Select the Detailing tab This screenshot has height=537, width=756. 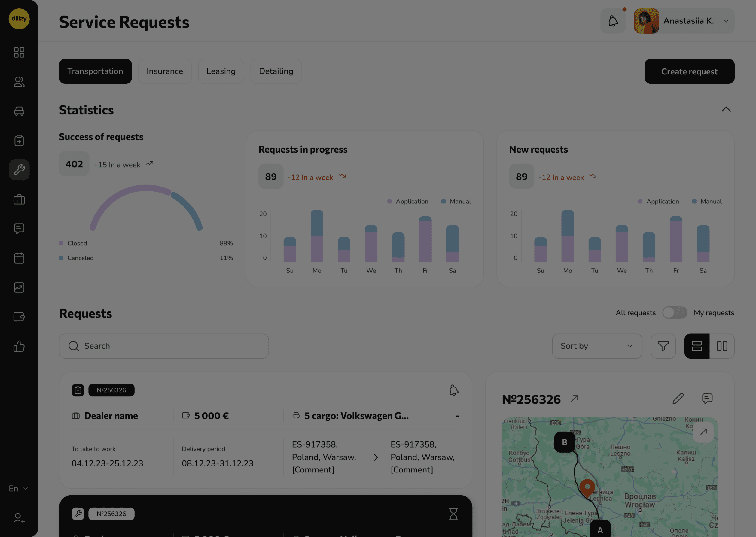click(x=276, y=71)
